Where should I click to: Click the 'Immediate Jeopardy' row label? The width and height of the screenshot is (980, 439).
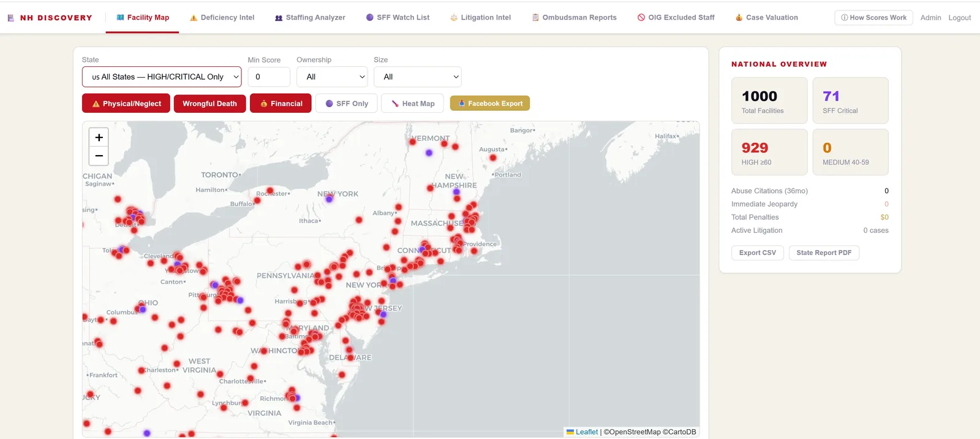pos(764,204)
